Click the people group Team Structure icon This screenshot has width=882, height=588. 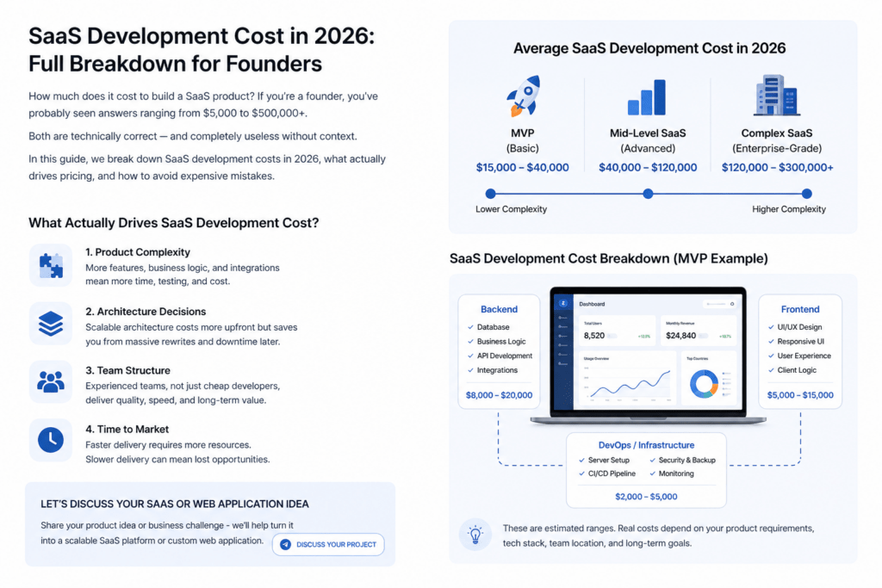coord(51,382)
